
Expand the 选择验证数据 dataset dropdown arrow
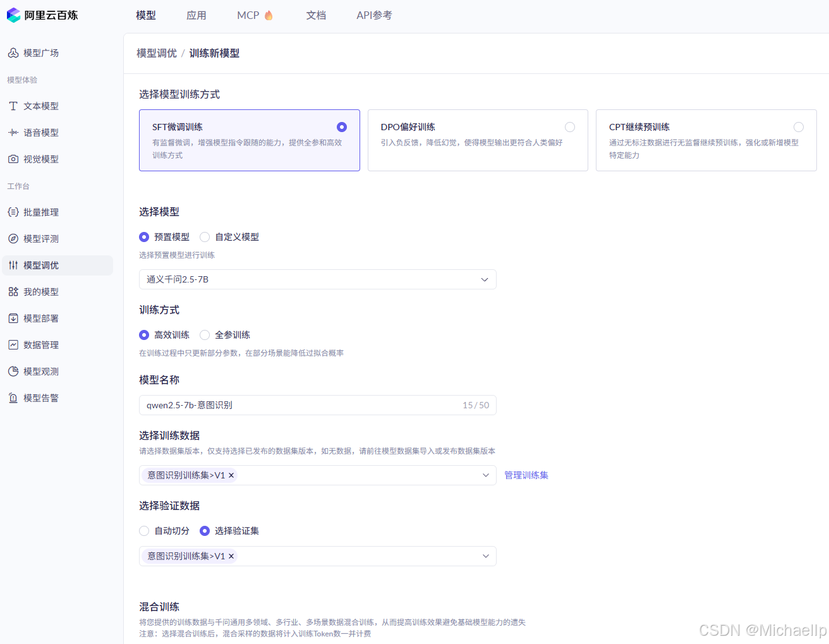coord(486,556)
